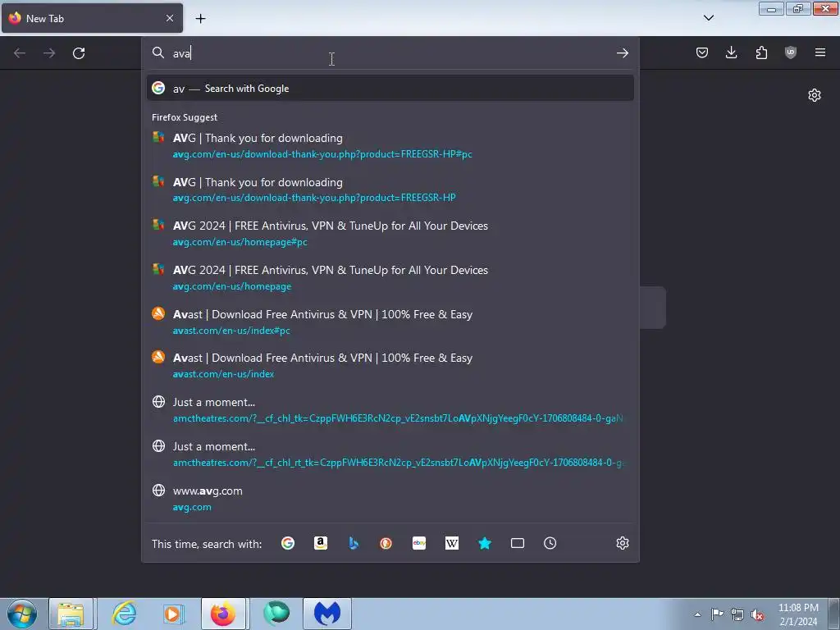Click the Windows Start orb
The width and height of the screenshot is (840, 630).
click(x=22, y=614)
